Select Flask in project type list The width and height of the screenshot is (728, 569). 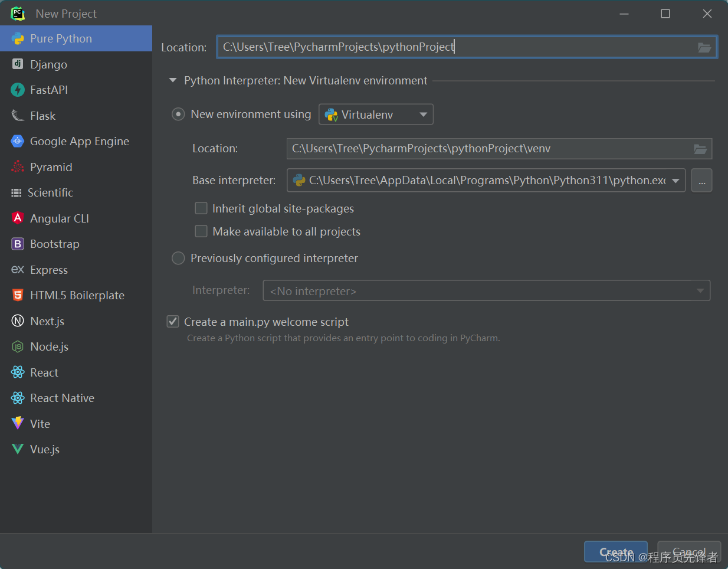pyautogui.click(x=76, y=116)
